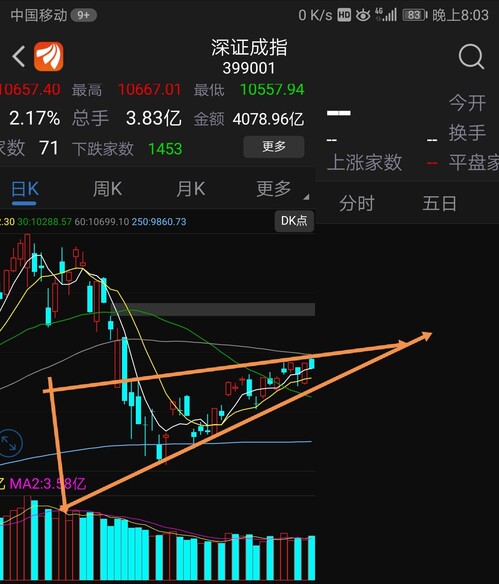Open the 分时 chart tab

click(x=356, y=203)
